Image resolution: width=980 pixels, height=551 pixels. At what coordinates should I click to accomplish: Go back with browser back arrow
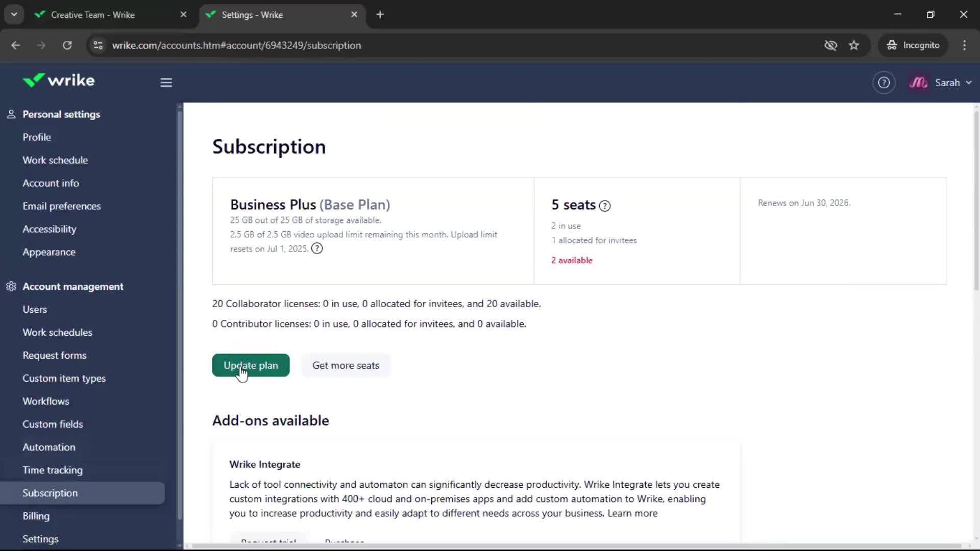pyautogui.click(x=16, y=45)
